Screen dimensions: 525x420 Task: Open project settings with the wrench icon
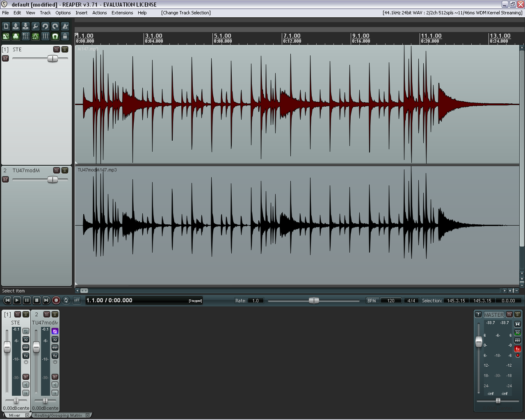tap(35, 26)
